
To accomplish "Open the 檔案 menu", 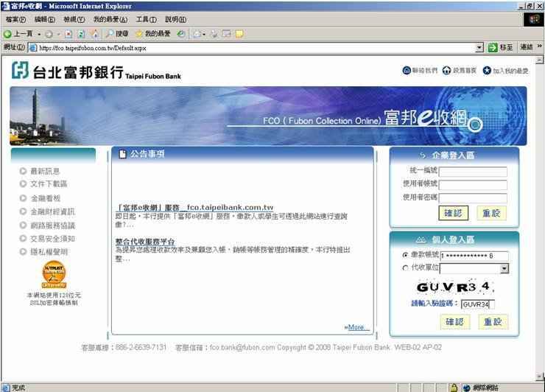I will pos(15,19).
